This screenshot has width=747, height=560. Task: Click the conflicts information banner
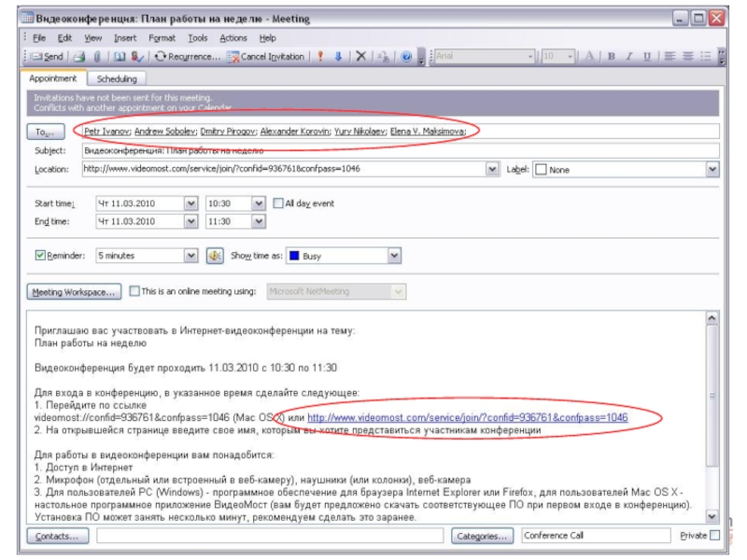click(373, 103)
